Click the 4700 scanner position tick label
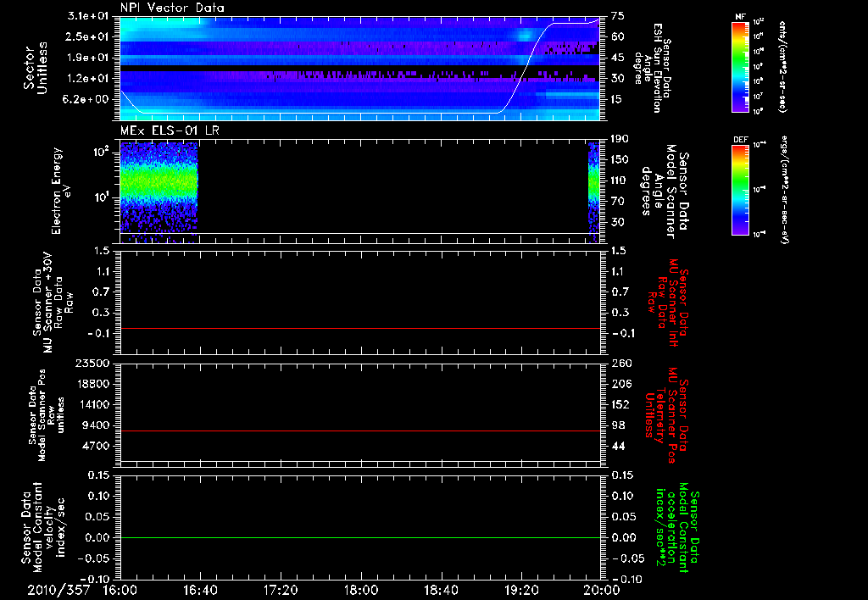 (x=97, y=446)
